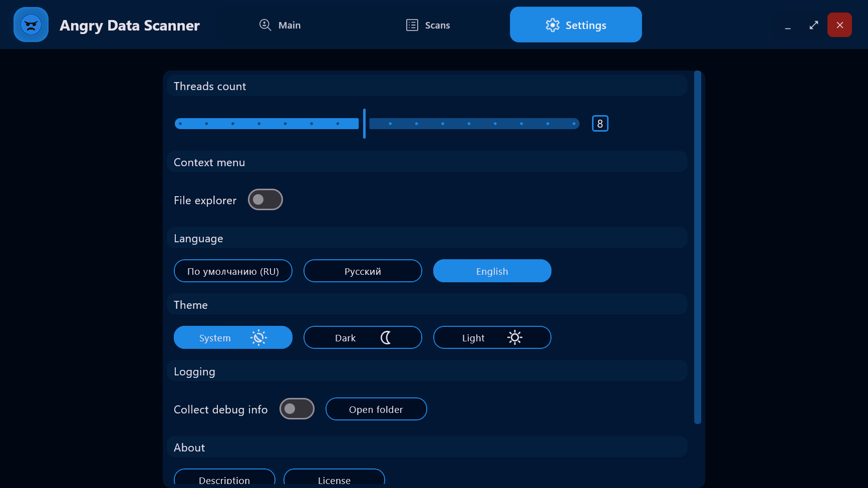The height and width of the screenshot is (488, 868).
Task: Turn on Collect debug info switch
Action: pyautogui.click(x=297, y=409)
